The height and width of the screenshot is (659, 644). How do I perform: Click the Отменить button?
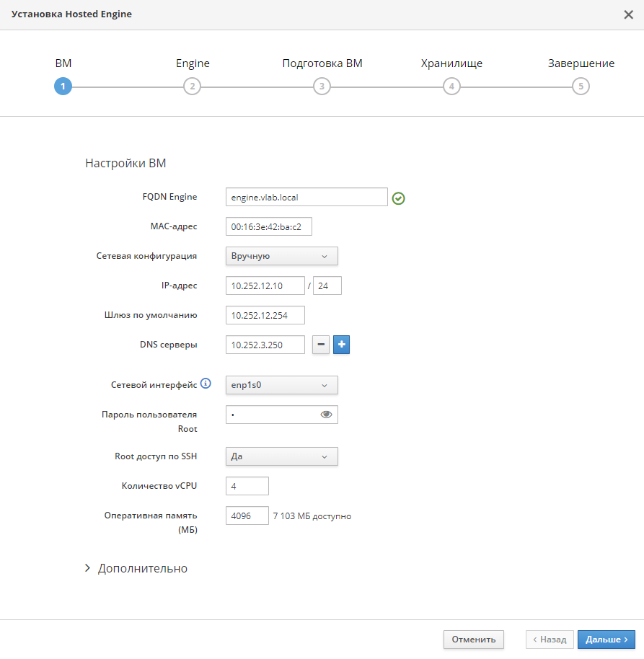[474, 640]
